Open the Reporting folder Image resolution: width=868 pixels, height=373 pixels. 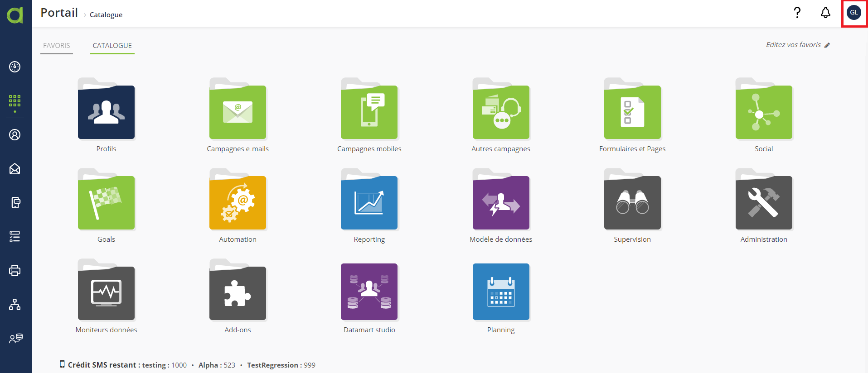coord(369,203)
